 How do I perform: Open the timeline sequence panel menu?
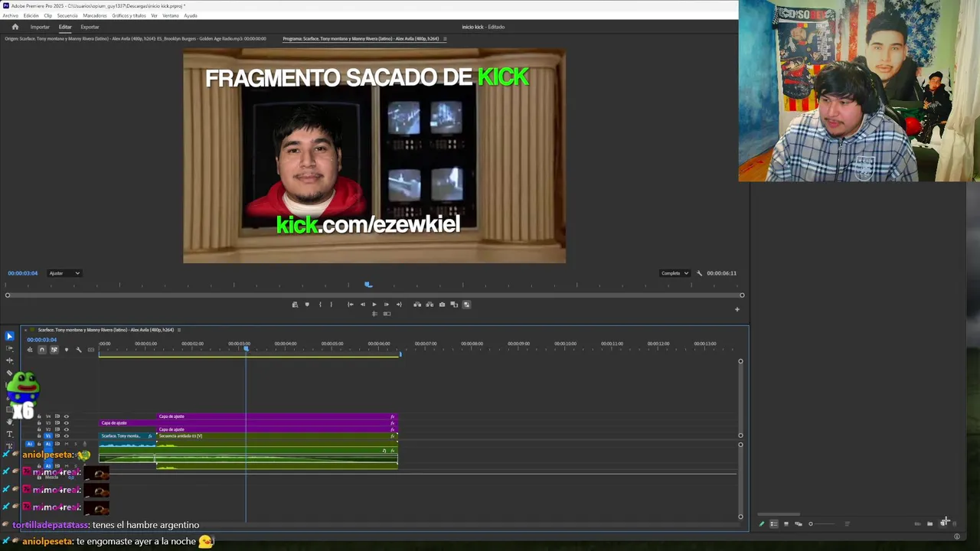pyautogui.click(x=178, y=330)
